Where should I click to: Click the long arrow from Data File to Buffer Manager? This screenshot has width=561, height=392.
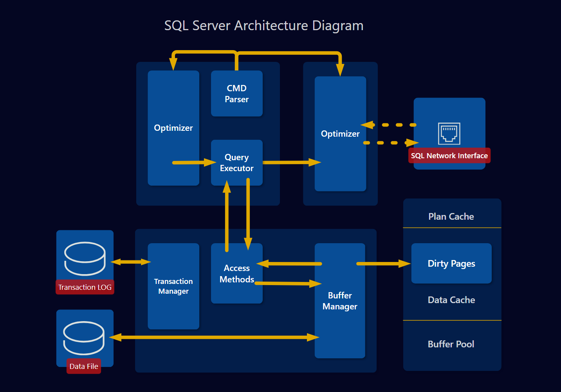214,337
